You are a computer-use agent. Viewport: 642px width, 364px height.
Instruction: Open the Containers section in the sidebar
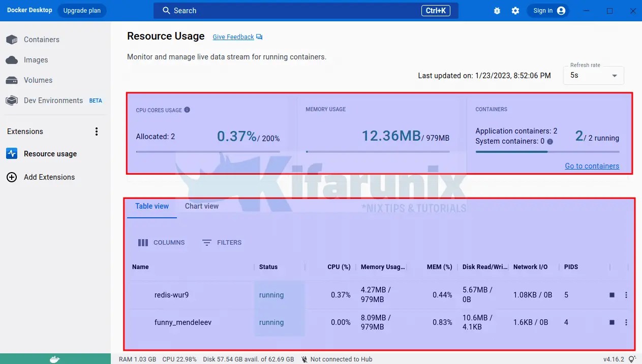click(41, 39)
